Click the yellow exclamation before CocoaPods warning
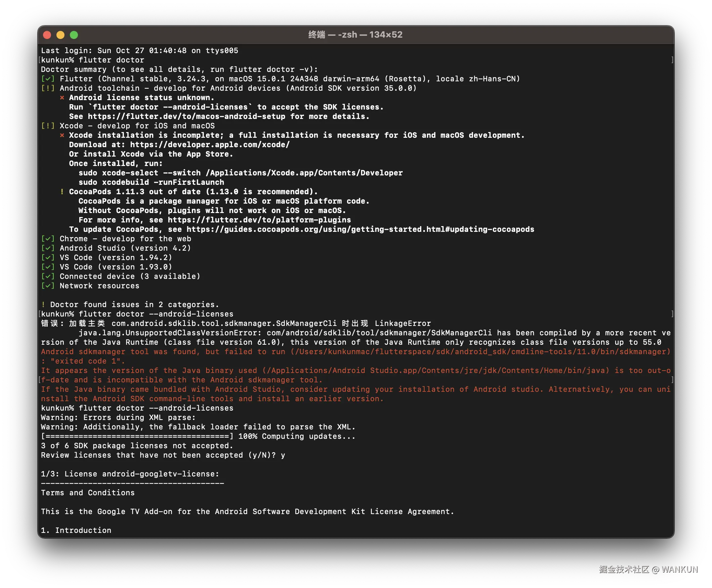This screenshot has width=712, height=588. [62, 192]
